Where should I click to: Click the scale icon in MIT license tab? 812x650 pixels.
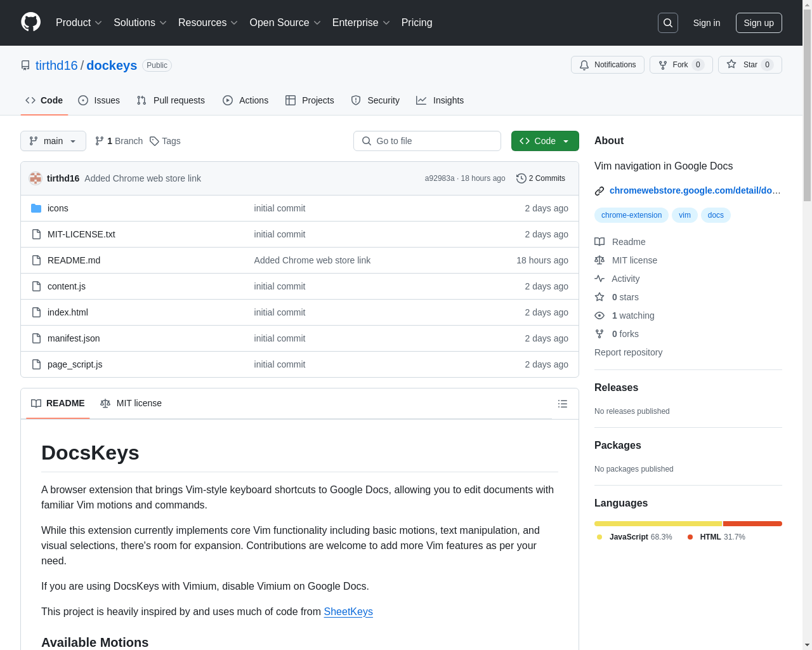(x=105, y=404)
